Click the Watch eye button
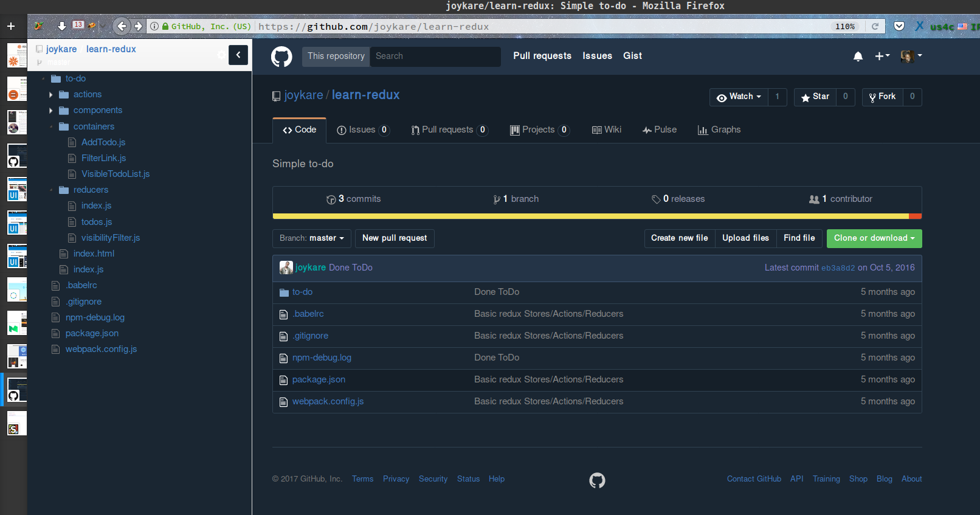Screen dimensions: 980x515 [739, 97]
